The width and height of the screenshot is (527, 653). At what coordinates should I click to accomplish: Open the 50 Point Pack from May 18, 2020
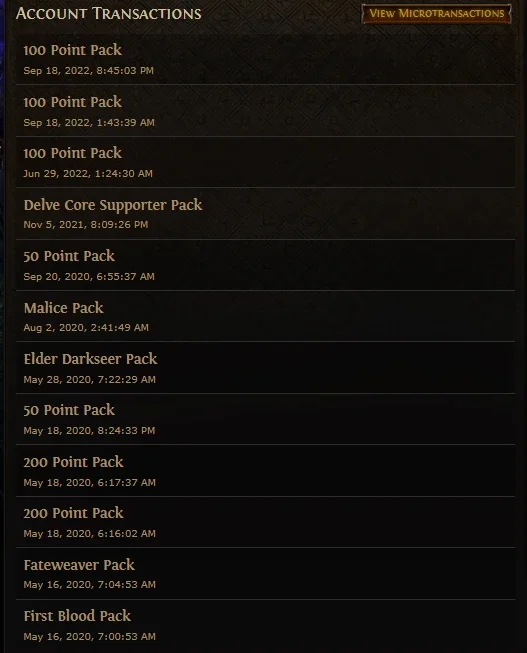(265, 419)
